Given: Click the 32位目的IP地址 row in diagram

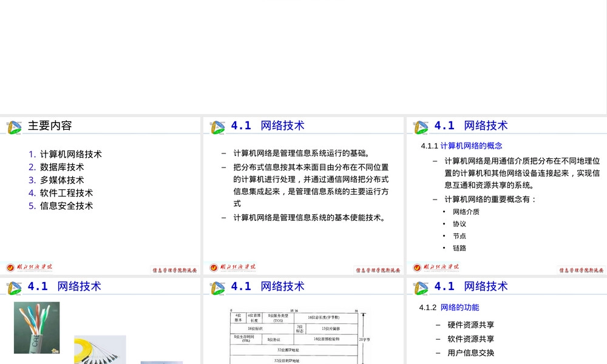Looking at the screenshot, I should pos(294,360).
